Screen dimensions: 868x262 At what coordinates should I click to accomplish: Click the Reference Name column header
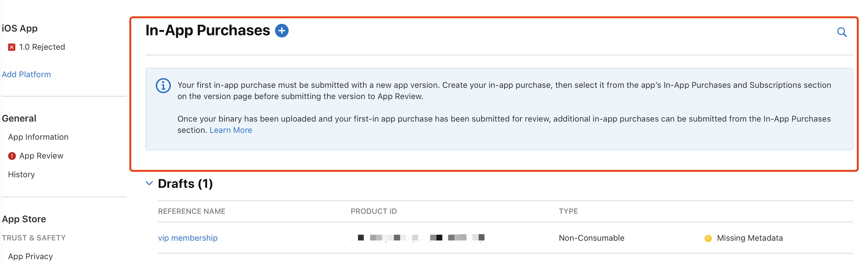(191, 211)
